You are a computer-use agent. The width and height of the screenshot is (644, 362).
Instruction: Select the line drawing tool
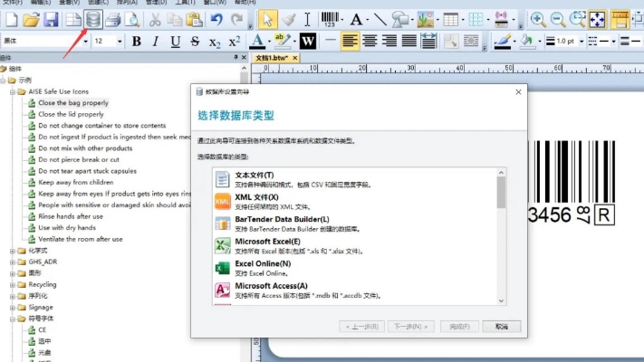(380, 19)
